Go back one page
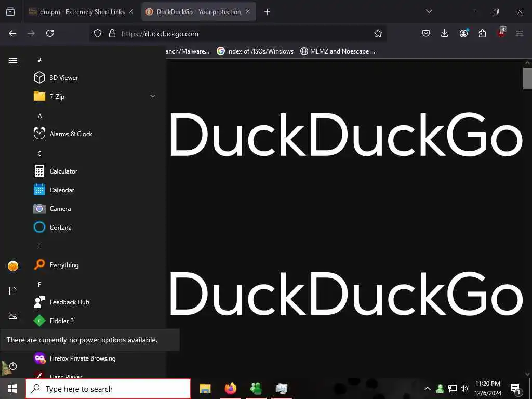 point(12,33)
